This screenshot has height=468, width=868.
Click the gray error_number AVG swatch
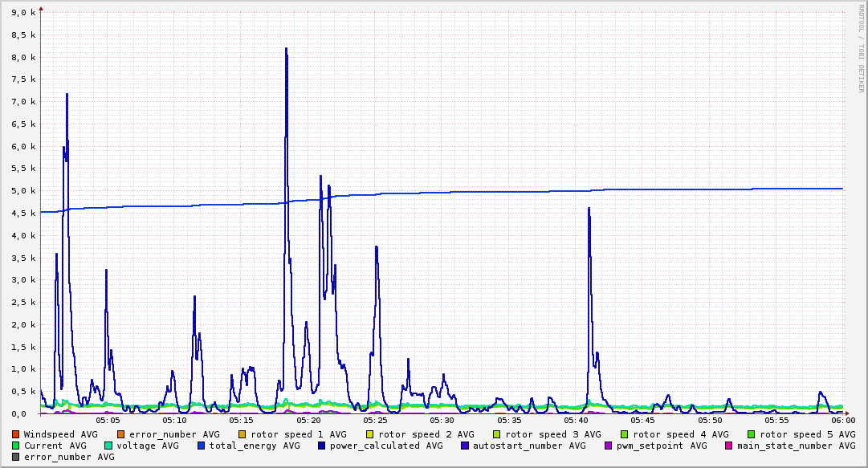tap(15, 458)
